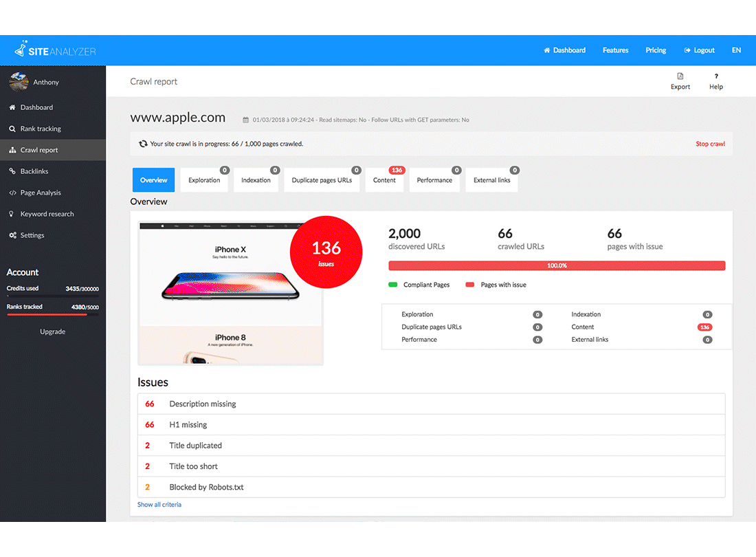
Task: Click the red 100.0% progress bar
Action: pos(557,265)
